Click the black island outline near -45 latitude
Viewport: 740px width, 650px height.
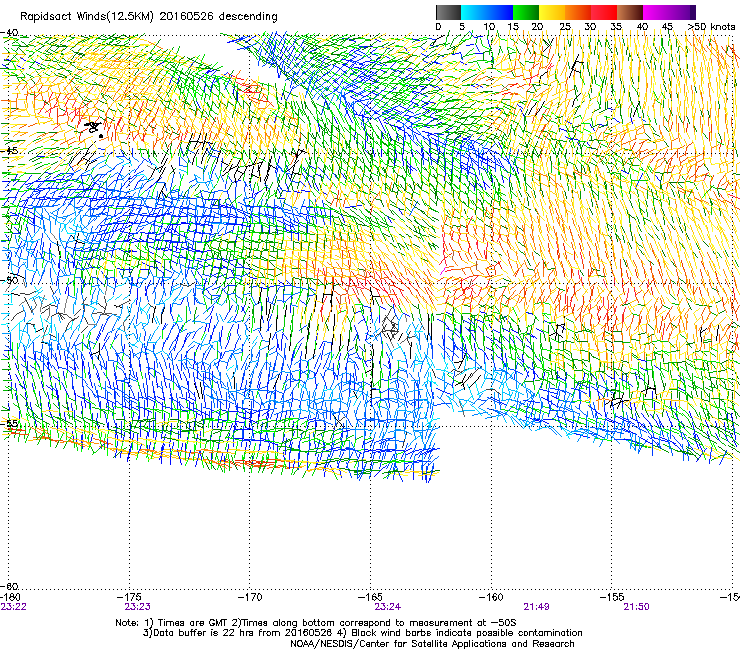point(94,129)
